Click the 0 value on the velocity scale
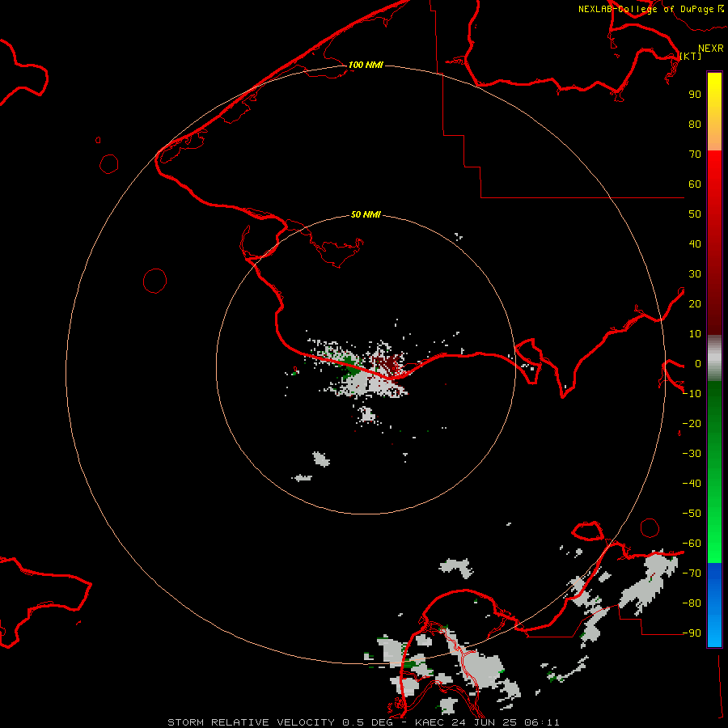 pyautogui.click(x=698, y=363)
